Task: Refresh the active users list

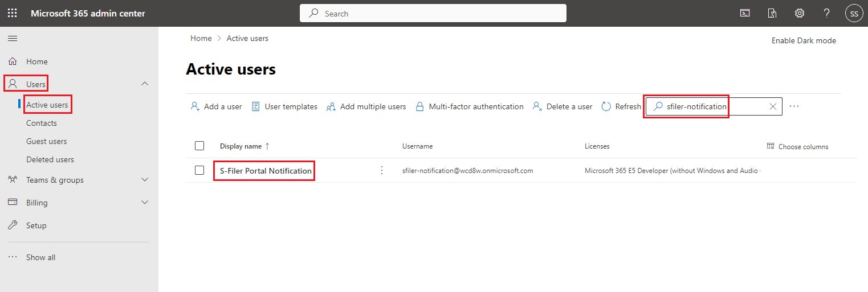Action: click(621, 106)
